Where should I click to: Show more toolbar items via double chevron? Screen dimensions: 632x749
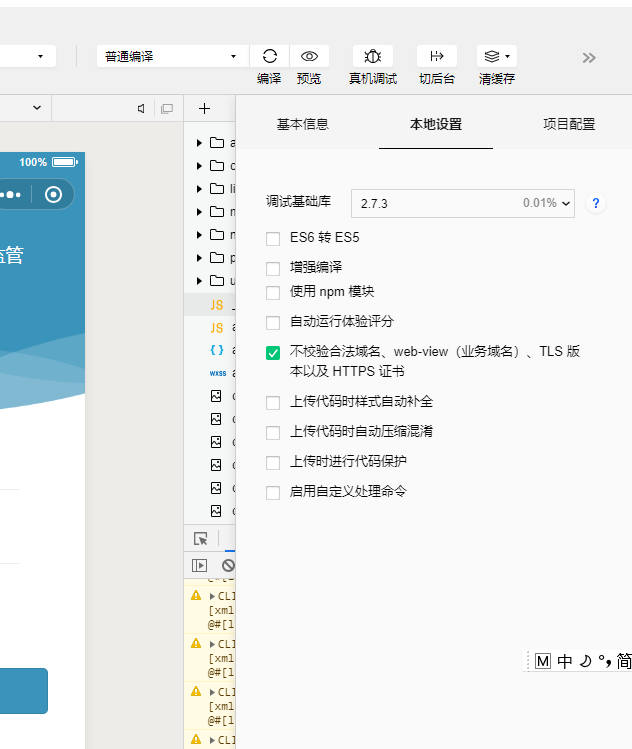[589, 58]
